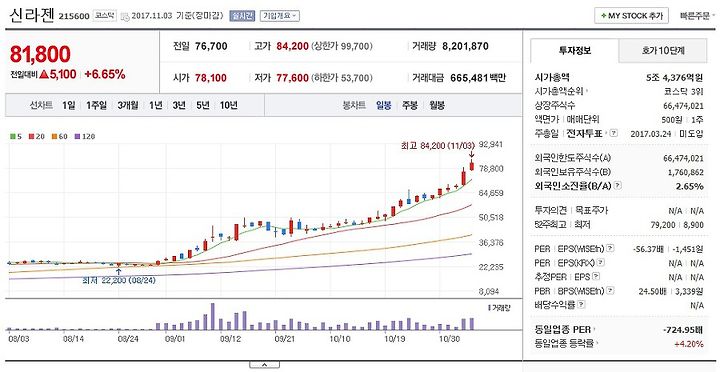Click the 시가 value 78,100
The height and width of the screenshot is (372, 720).
pos(211,78)
